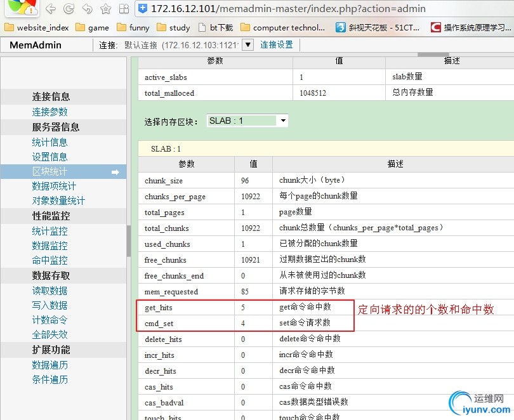
Task: Click the horizontal scrollbar thumb near top
Action: click(x=433, y=55)
